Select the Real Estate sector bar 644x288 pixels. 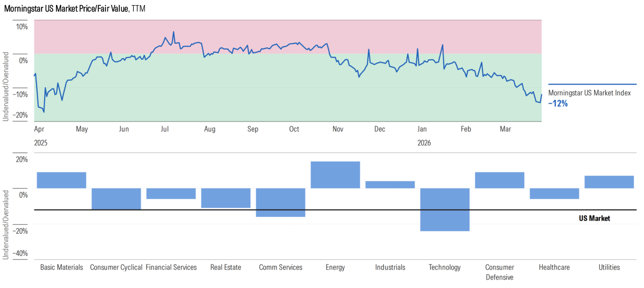226,198
